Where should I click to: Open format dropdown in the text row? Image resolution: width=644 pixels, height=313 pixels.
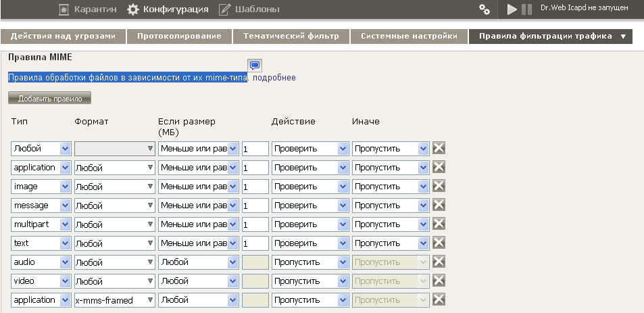pyautogui.click(x=115, y=243)
